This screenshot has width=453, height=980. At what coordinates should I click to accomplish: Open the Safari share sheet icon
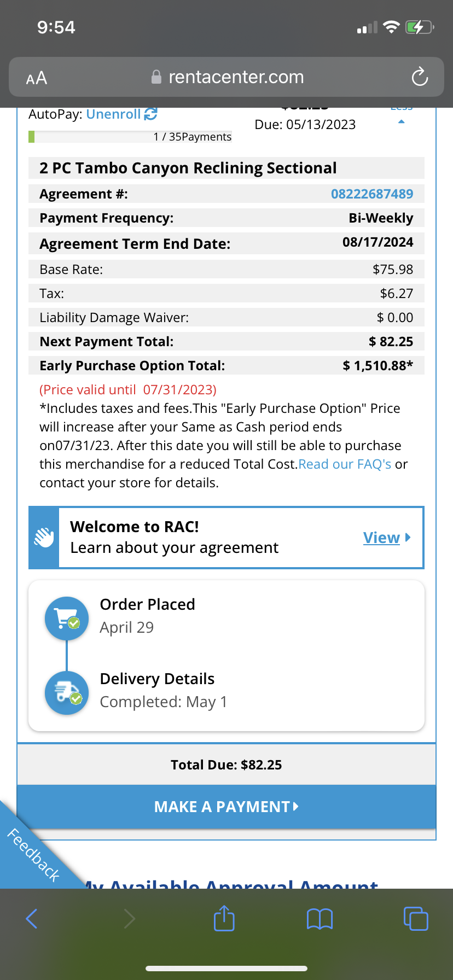click(x=224, y=918)
